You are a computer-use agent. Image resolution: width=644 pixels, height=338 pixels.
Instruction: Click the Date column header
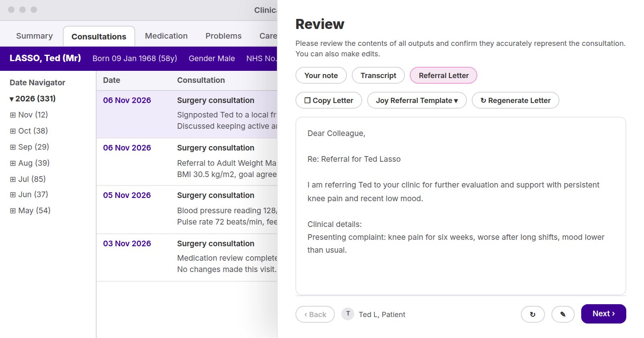click(x=111, y=80)
